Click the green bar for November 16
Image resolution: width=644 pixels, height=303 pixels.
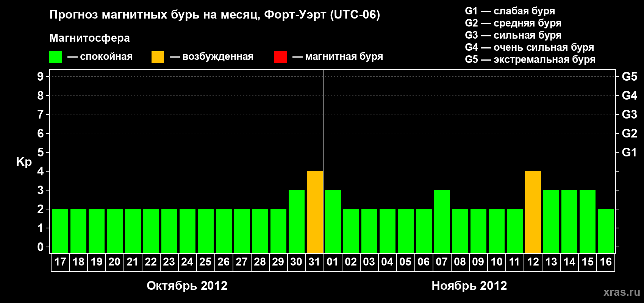click(x=606, y=231)
